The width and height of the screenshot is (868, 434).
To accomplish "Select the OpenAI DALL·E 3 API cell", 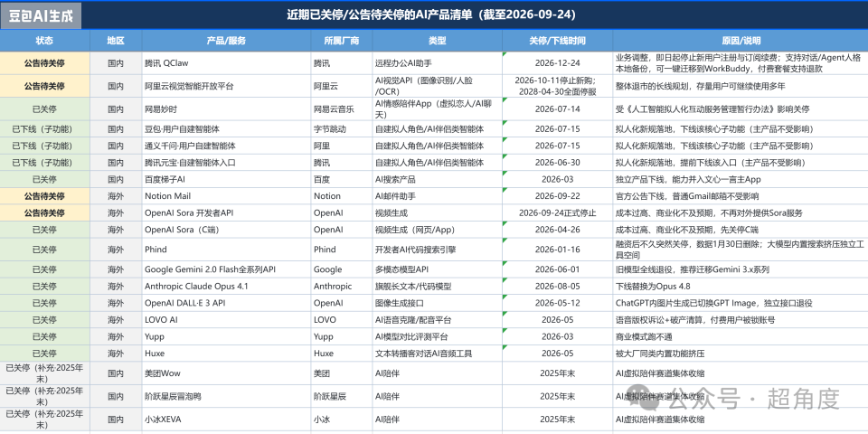I will click(226, 303).
